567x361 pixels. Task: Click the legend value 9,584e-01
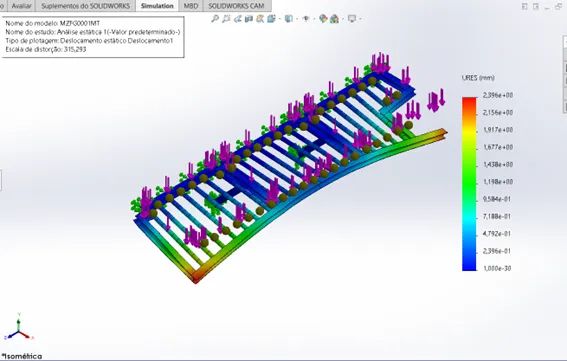[x=497, y=199]
